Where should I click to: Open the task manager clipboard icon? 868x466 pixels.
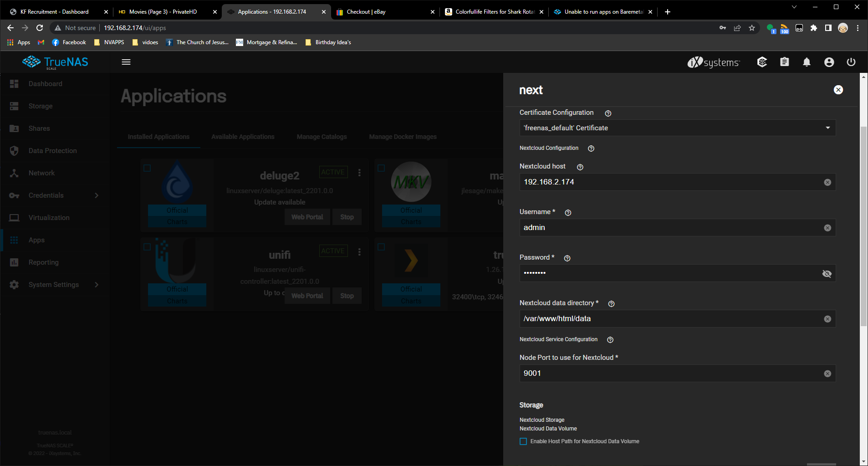[784, 62]
